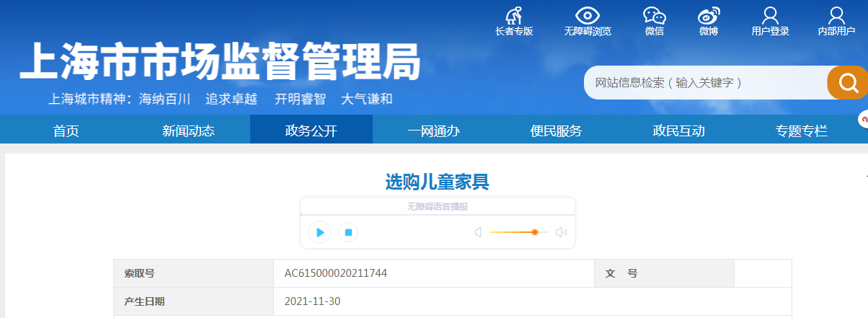Click the 索取号 table header cell
This screenshot has height=318, width=868.
click(193, 273)
